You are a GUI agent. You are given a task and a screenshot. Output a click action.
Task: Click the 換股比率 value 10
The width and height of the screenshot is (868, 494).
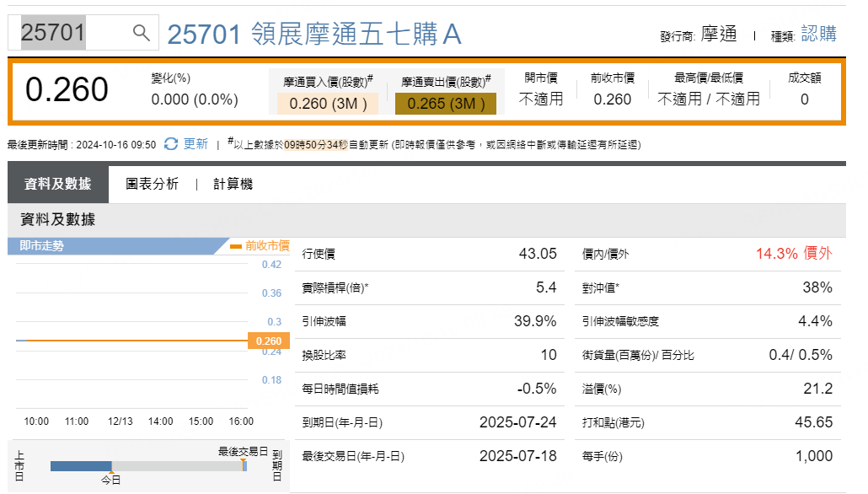(548, 355)
